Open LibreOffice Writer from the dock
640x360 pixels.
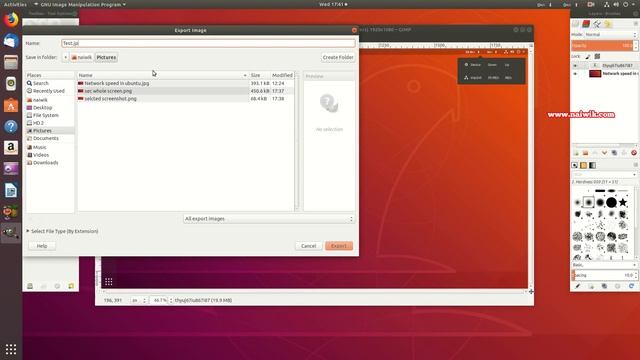click(x=11, y=190)
